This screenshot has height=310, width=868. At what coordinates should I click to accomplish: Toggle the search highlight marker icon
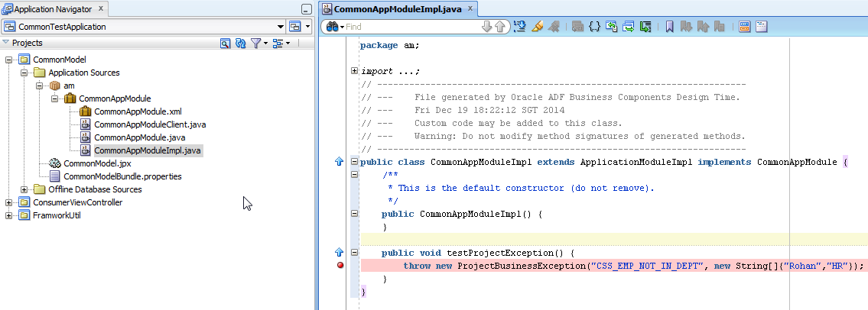(x=536, y=27)
